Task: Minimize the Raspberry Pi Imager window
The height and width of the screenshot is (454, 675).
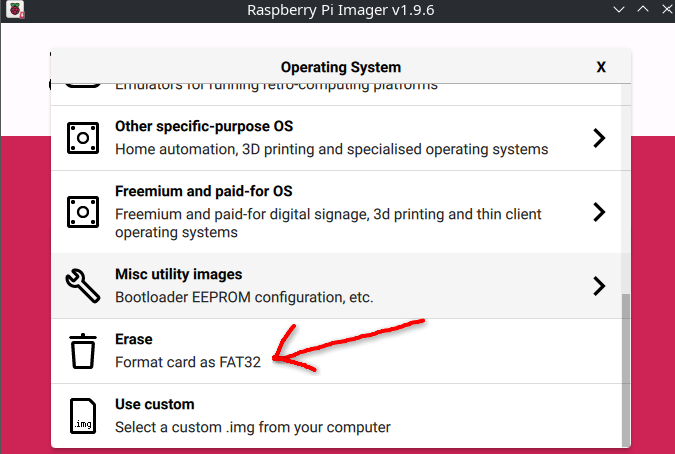Action: (x=619, y=9)
